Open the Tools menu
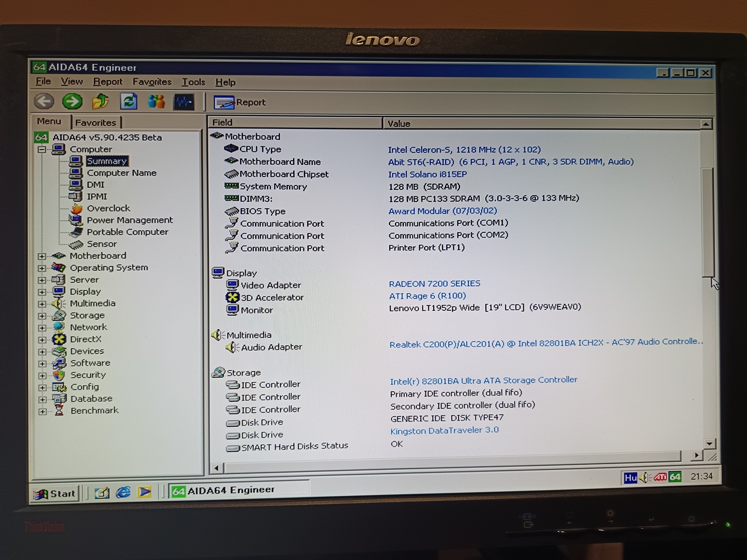The height and width of the screenshot is (560, 747). click(x=193, y=82)
